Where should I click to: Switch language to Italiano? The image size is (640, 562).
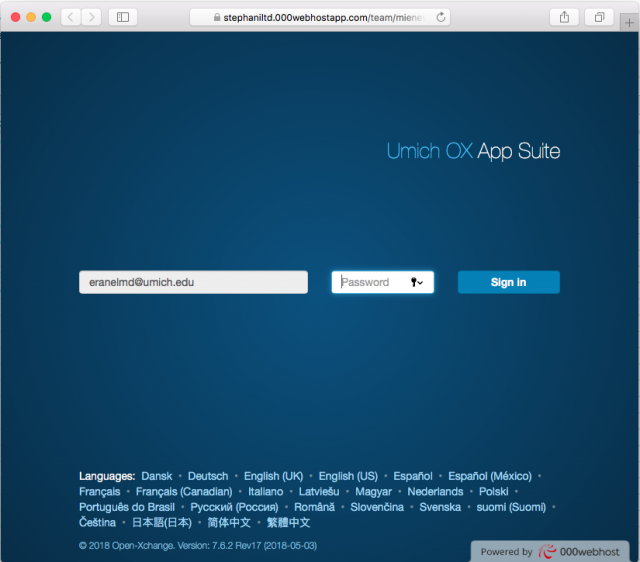(x=266, y=492)
